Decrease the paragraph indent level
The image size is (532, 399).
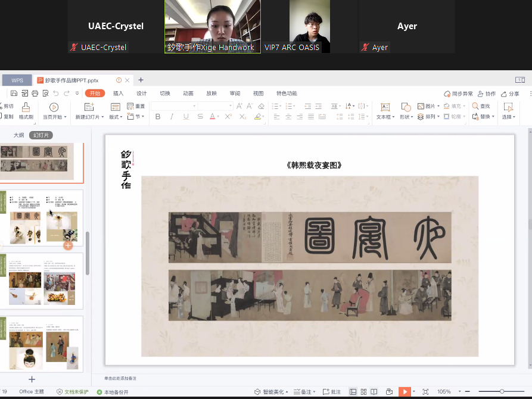tap(308, 106)
